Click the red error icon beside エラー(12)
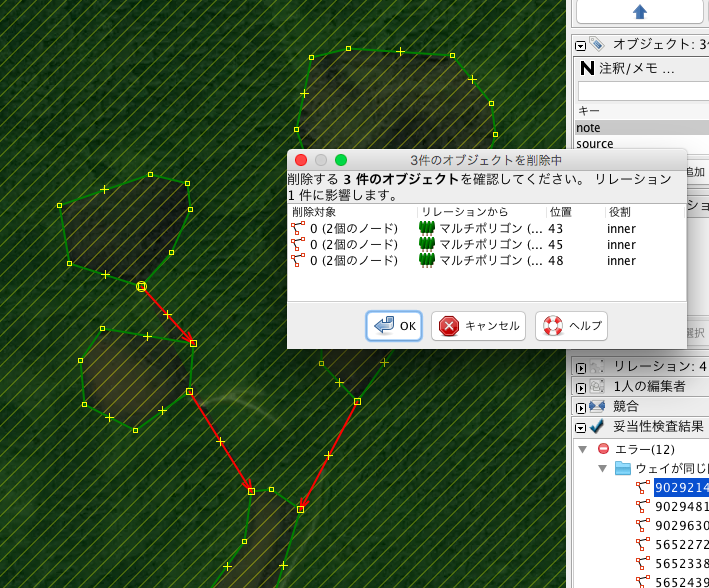This screenshot has width=709, height=588. click(603, 449)
